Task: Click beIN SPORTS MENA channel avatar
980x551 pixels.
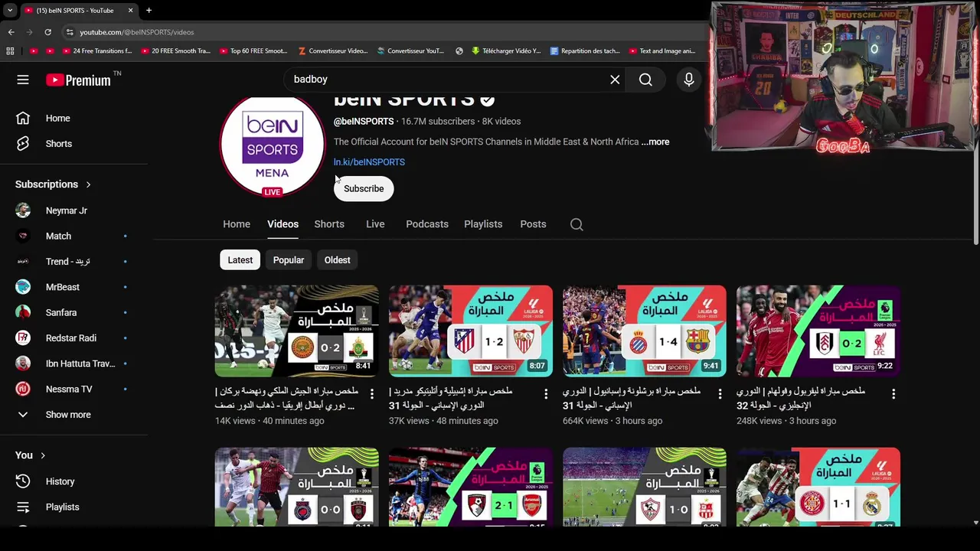Action: [x=273, y=145]
